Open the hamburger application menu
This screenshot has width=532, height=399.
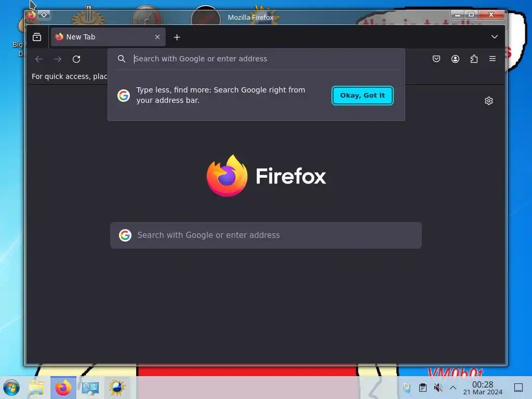493,59
